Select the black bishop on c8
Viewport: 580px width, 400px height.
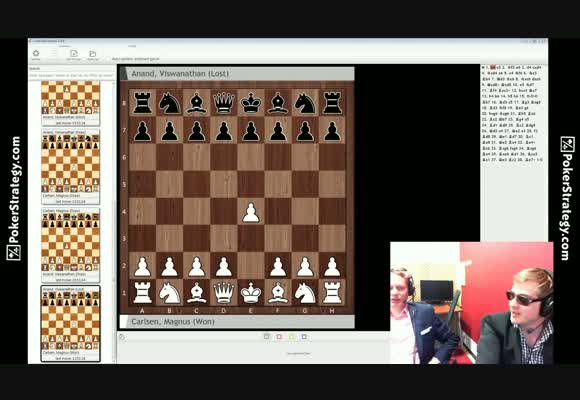click(x=197, y=103)
